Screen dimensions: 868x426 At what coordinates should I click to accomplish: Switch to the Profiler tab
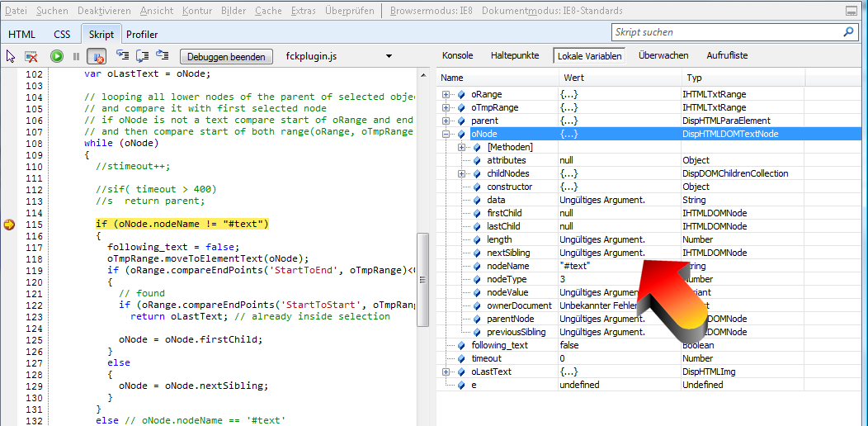click(x=142, y=35)
